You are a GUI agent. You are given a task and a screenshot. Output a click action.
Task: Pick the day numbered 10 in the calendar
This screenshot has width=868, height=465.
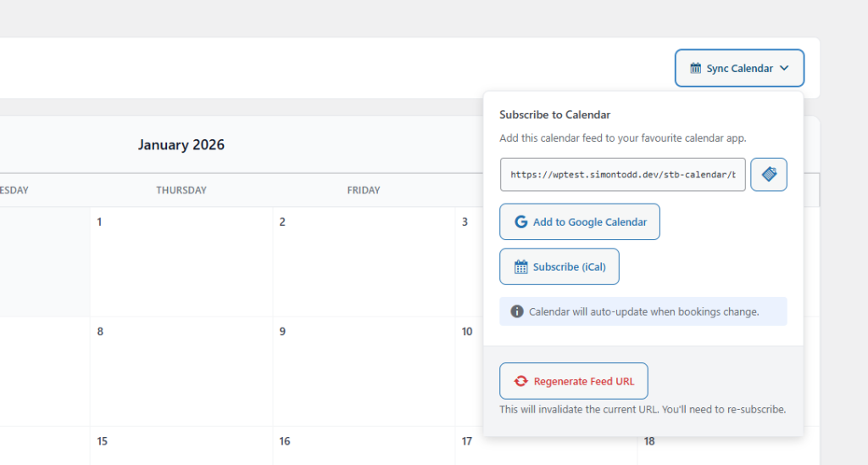(467, 332)
